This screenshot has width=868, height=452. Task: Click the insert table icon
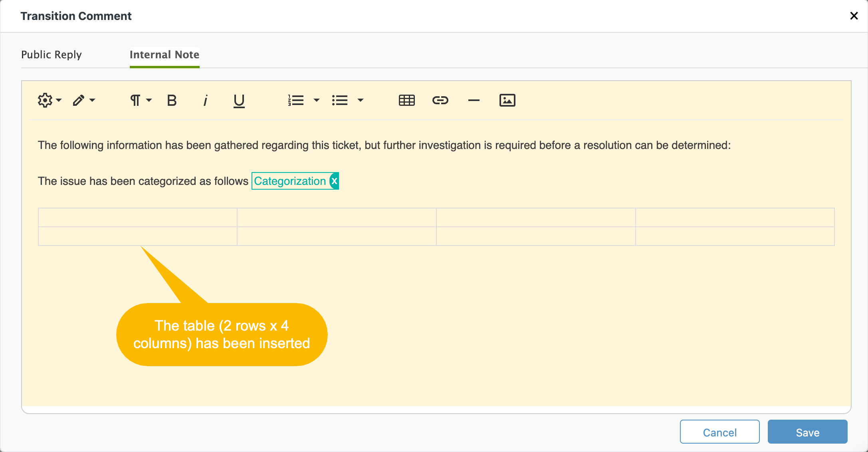[407, 100]
